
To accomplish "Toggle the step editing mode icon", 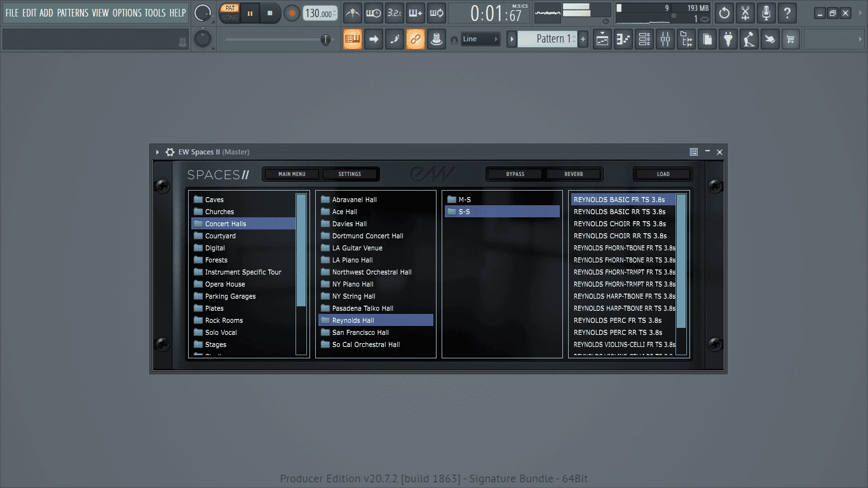I will [395, 39].
